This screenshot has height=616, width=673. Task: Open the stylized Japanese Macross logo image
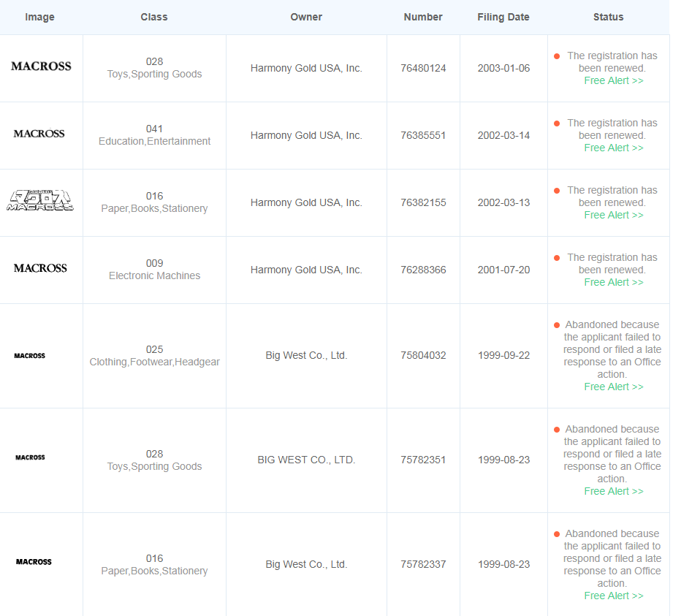pyautogui.click(x=40, y=200)
